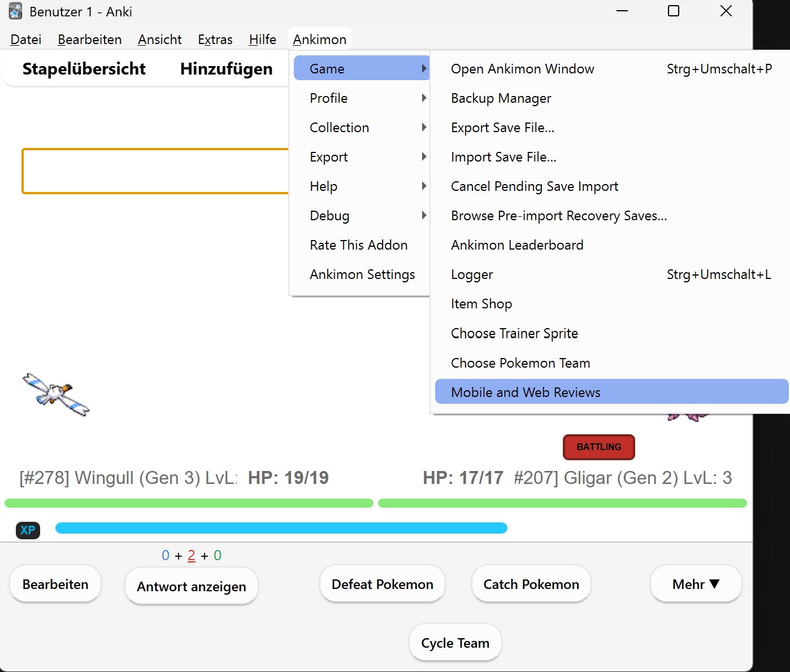Click the Anki app icon in title bar

(x=16, y=11)
